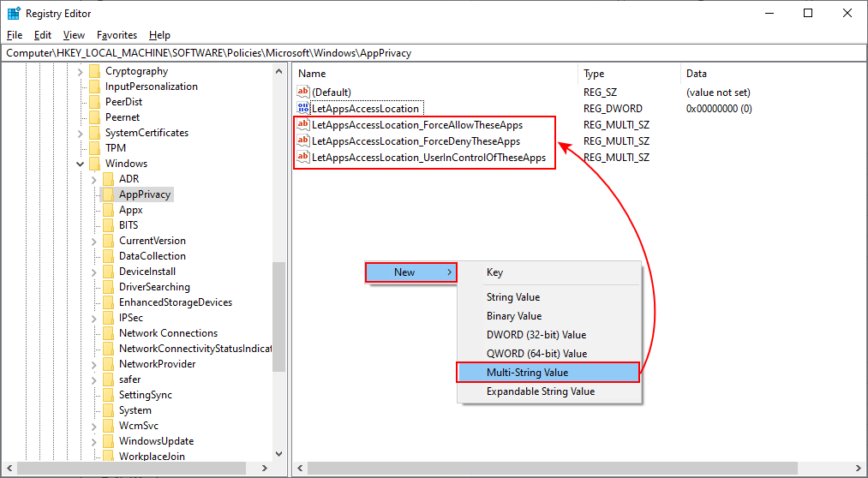Click the WcmSvc folder icon
The width and height of the screenshot is (868, 478).
click(x=109, y=426)
